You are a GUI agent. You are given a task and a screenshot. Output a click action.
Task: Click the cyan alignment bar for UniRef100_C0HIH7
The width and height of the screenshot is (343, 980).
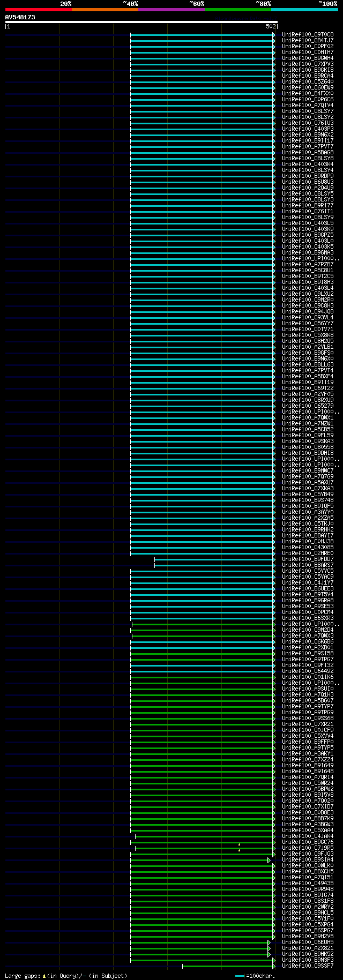(202, 53)
